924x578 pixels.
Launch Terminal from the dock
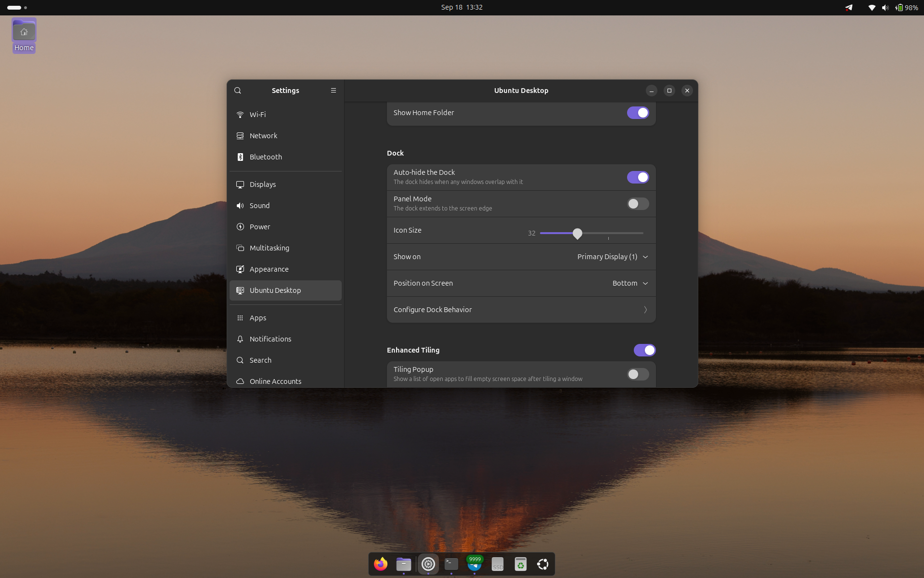point(451,564)
